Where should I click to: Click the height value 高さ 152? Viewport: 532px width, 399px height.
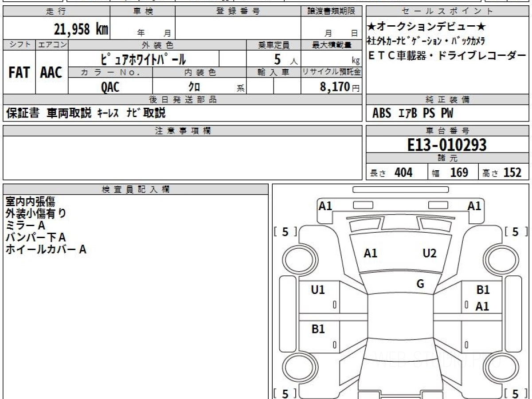point(502,172)
